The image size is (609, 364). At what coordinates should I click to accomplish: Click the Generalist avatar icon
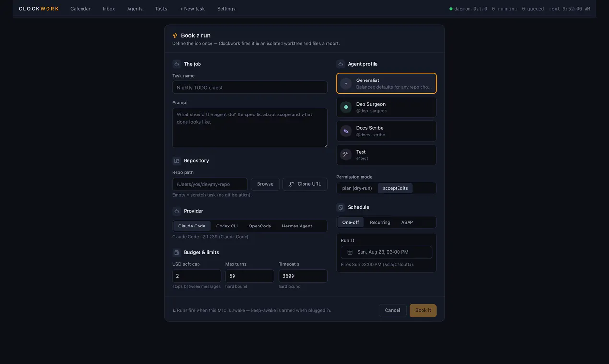[x=346, y=83]
